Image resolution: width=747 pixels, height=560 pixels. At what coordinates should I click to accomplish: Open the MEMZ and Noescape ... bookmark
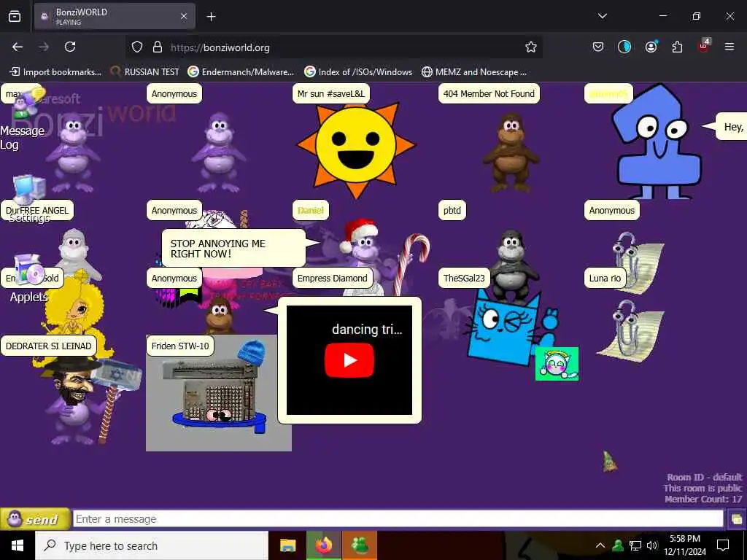point(474,72)
